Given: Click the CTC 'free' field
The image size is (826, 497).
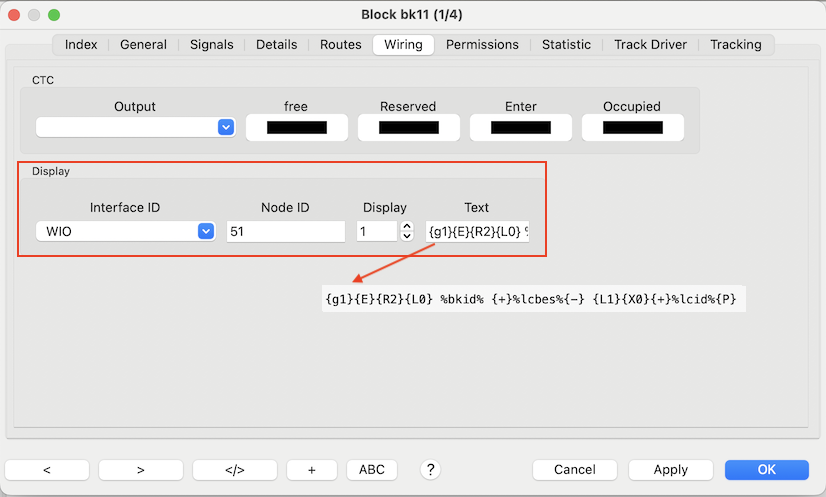Looking at the screenshot, I should click(296, 128).
